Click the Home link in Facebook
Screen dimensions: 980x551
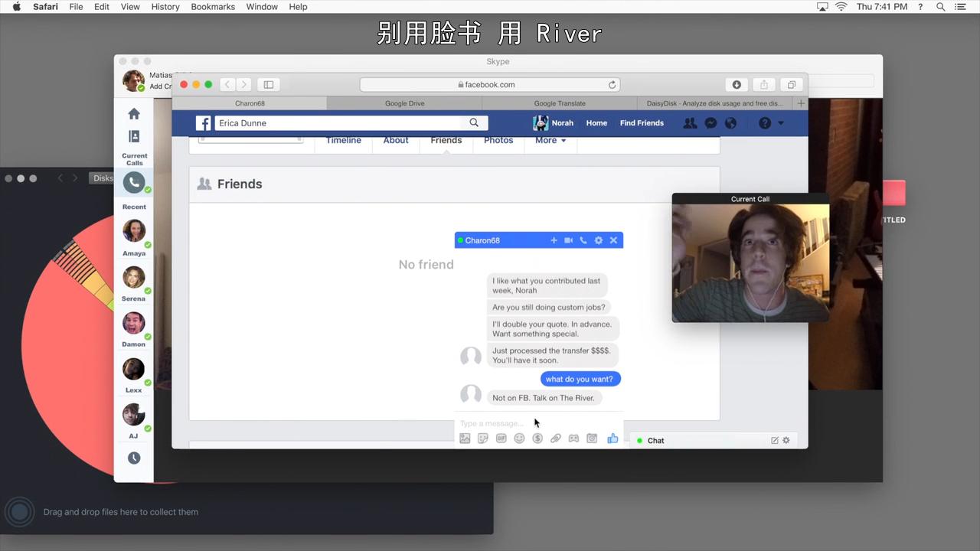(x=596, y=123)
